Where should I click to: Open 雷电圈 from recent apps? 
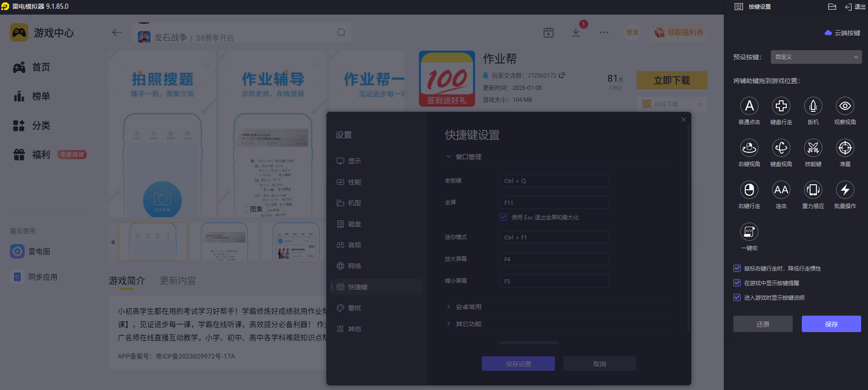pos(30,251)
